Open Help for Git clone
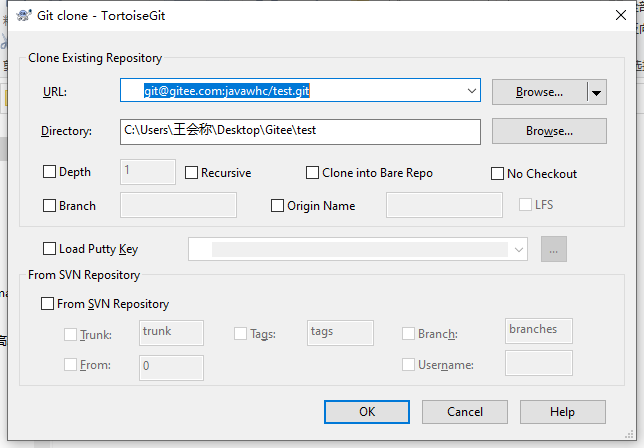 point(563,412)
